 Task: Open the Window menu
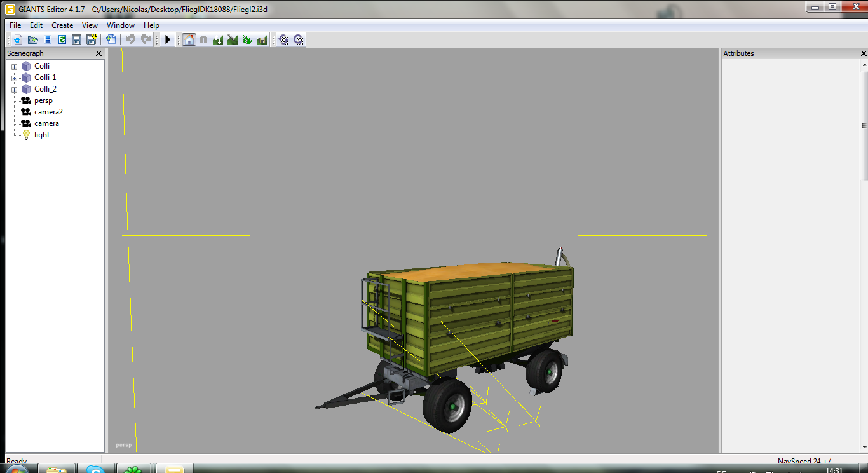click(120, 25)
